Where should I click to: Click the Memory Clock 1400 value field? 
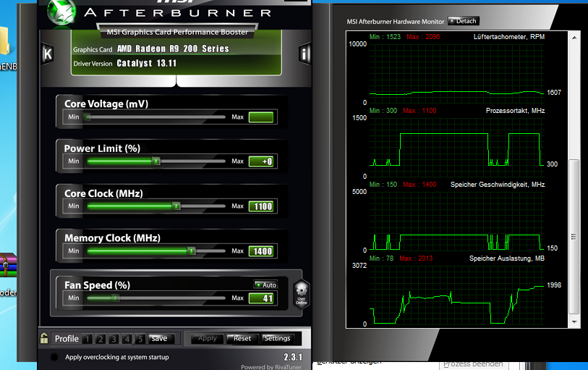click(x=261, y=251)
